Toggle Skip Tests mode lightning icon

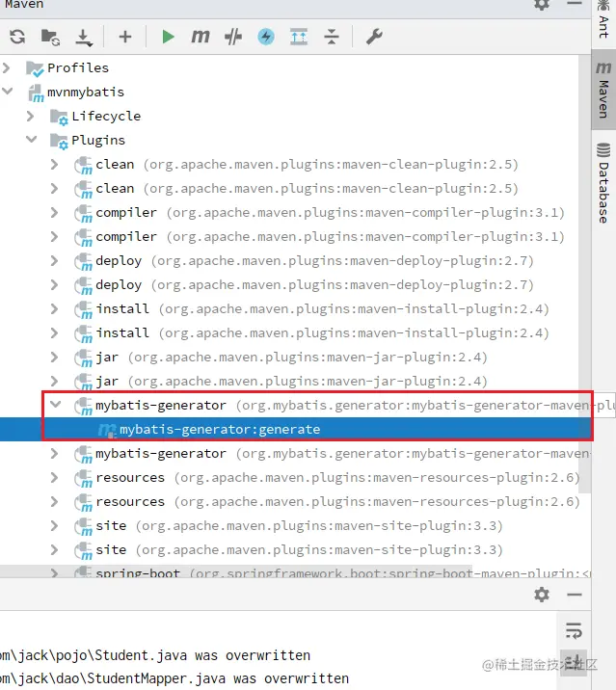coord(266,37)
